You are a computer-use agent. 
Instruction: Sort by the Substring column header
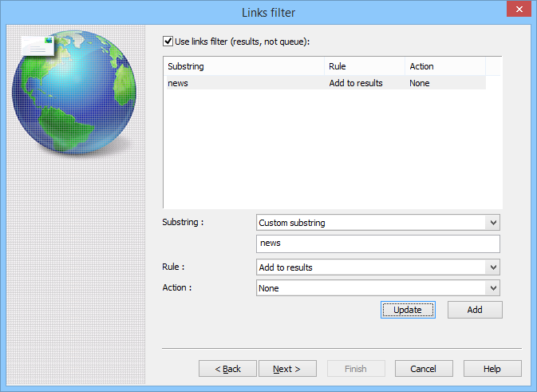coord(244,66)
